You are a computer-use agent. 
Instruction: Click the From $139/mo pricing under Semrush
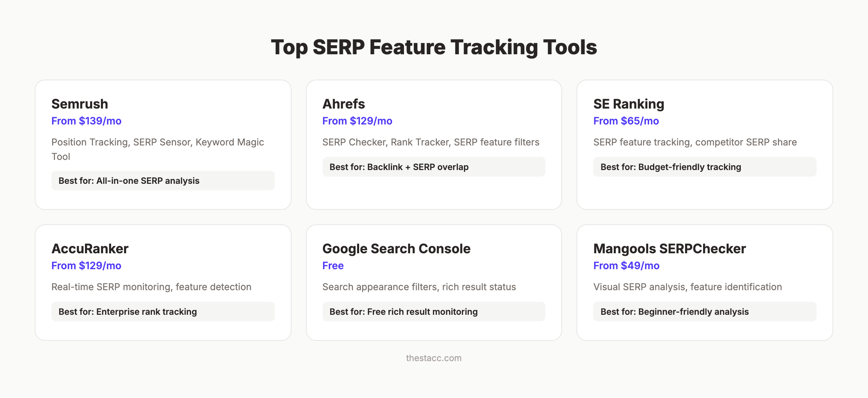click(x=86, y=121)
